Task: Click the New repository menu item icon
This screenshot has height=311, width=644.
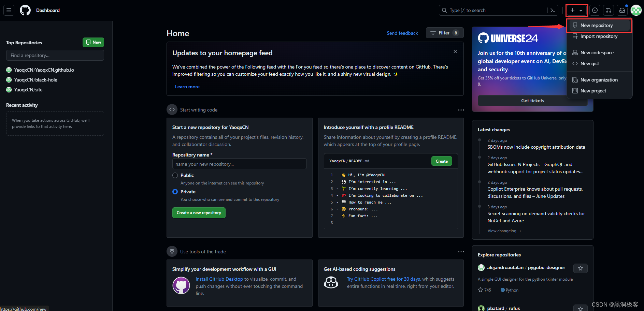Action: click(x=575, y=25)
